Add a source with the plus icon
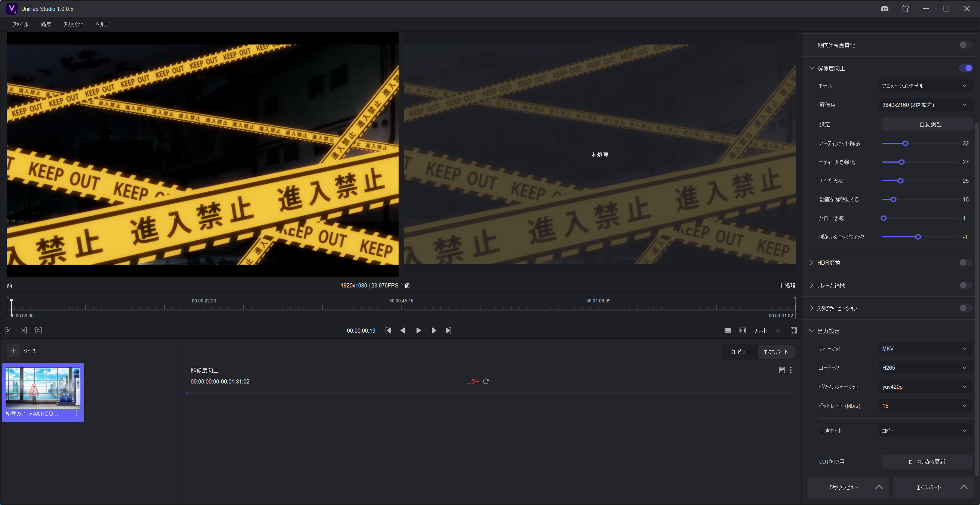Viewport: 980px width, 505px height. (x=13, y=351)
